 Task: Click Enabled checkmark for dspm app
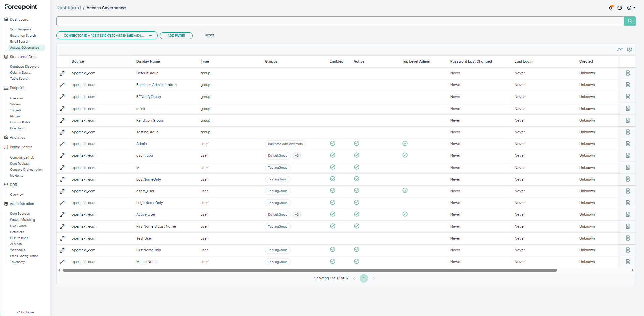tap(332, 155)
